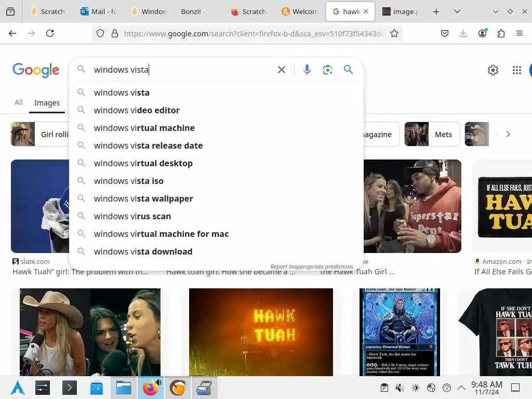The width and height of the screenshot is (532, 399).
Task: Open the tracking protection shield icon
Action: pos(100,33)
